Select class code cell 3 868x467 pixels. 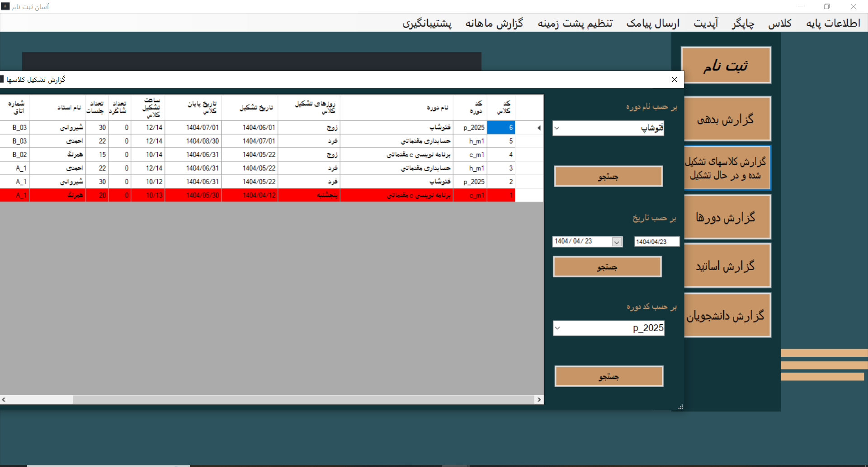point(501,168)
